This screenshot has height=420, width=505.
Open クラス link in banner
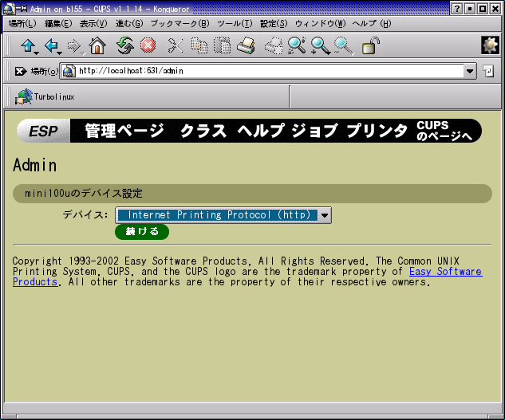(203, 131)
